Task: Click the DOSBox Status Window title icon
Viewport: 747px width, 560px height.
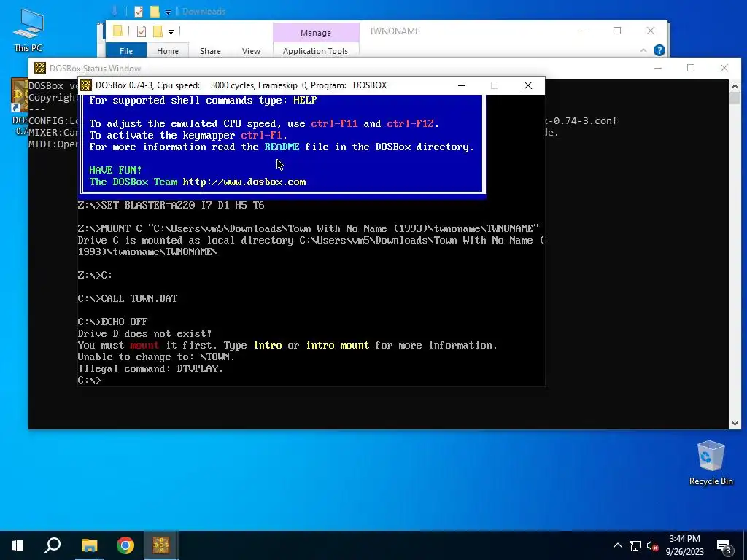Action: [x=40, y=68]
